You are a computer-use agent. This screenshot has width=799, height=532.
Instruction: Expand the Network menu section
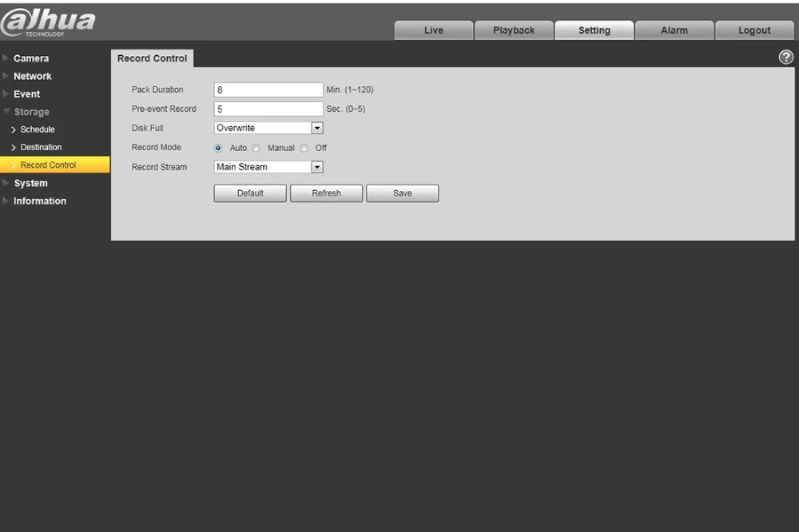pyautogui.click(x=33, y=76)
